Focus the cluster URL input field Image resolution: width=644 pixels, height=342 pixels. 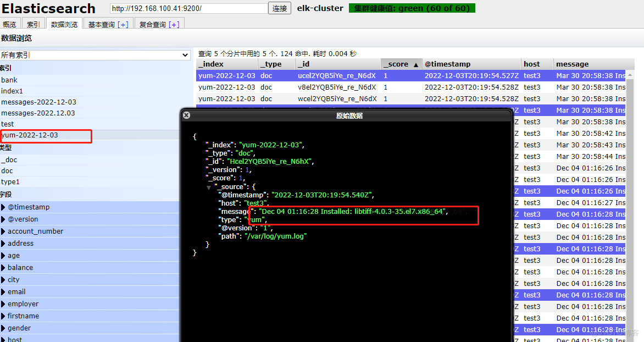189,8
